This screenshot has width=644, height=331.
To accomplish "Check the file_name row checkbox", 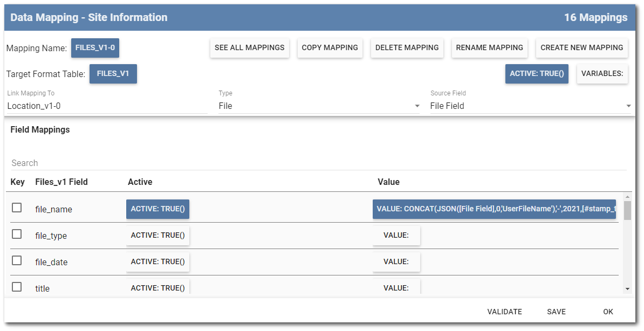I will click(x=16, y=207).
